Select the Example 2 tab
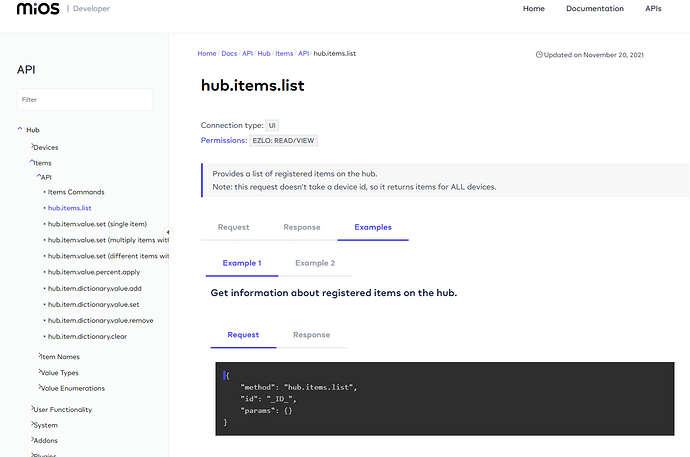This screenshot has width=690, height=457. pos(315,263)
